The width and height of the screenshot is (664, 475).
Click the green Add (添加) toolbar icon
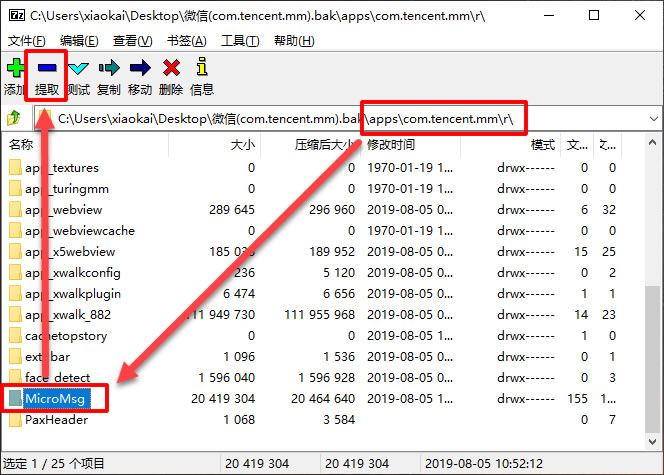click(x=15, y=69)
